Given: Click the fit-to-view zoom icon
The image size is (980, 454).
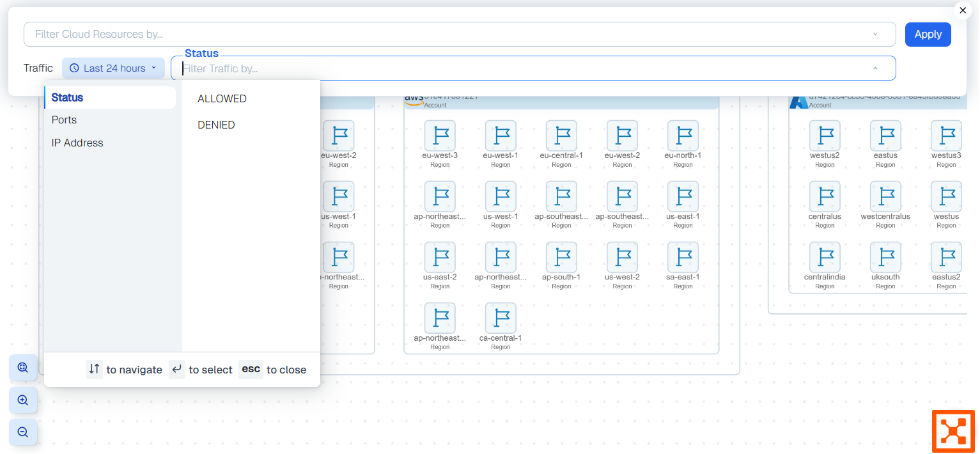Looking at the screenshot, I should (x=23, y=368).
